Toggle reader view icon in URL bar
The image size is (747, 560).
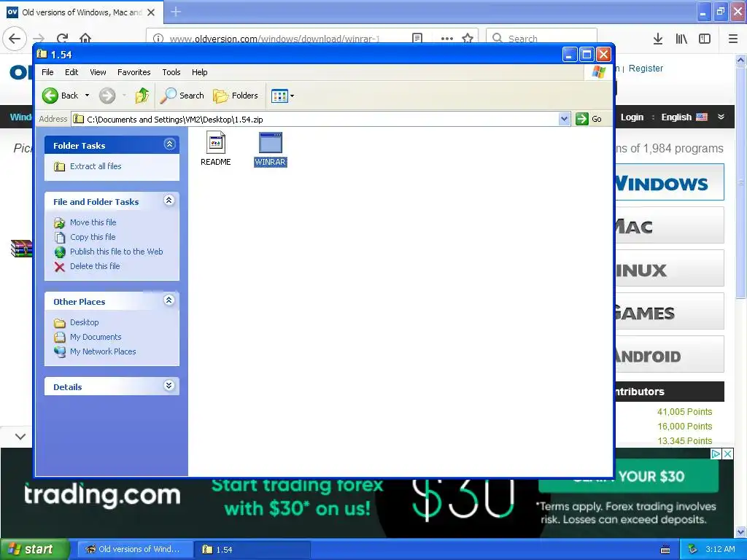coord(417,38)
